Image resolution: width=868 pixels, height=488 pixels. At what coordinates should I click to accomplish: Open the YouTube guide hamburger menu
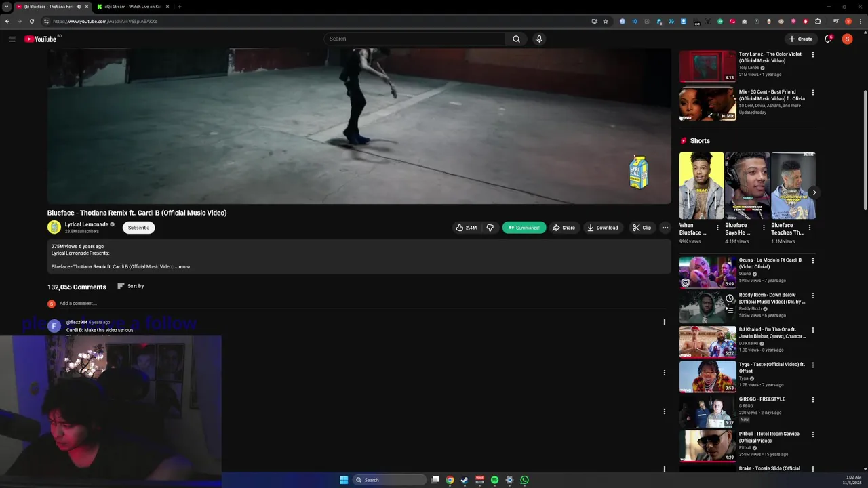click(12, 39)
